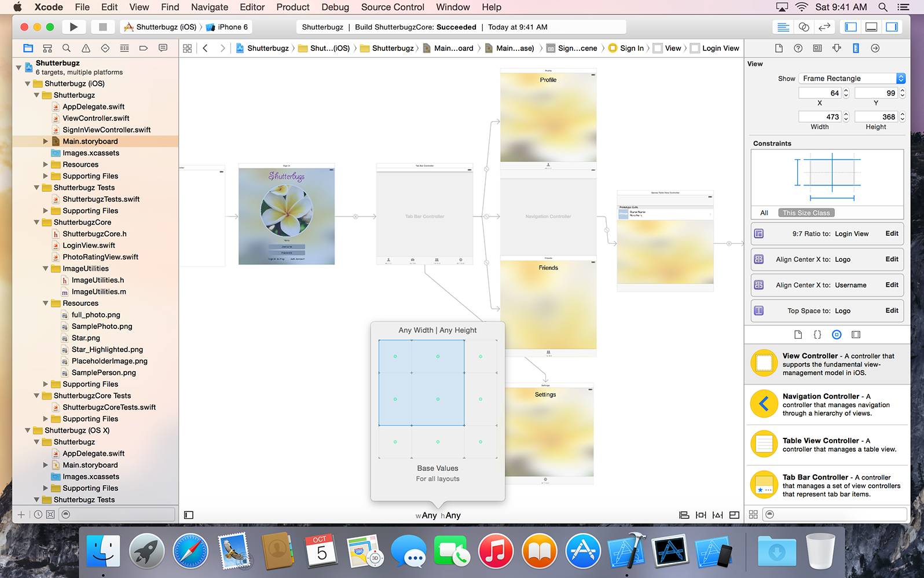This screenshot has height=578, width=924.
Task: Collapse the Shutterbugz Tests group
Action: pyautogui.click(x=37, y=188)
